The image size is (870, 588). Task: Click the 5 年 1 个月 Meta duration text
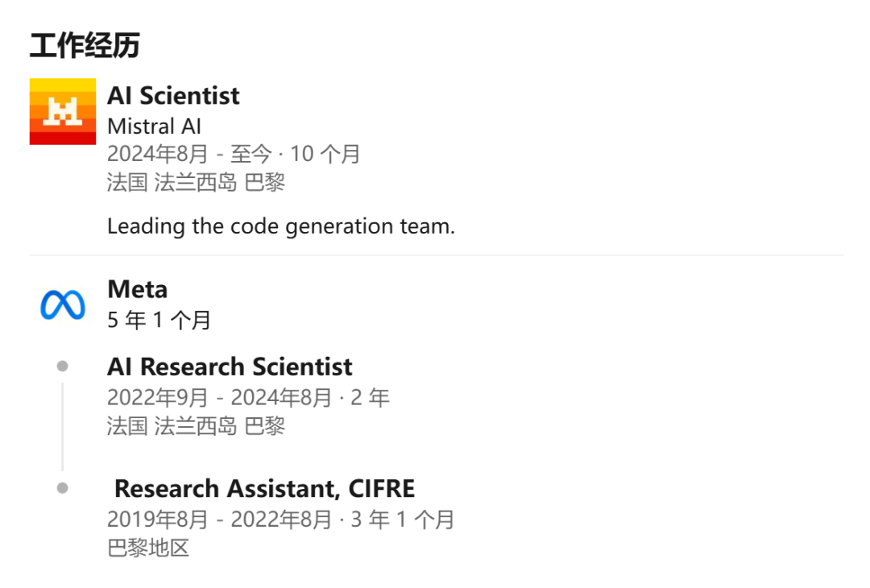pyautogui.click(x=159, y=320)
